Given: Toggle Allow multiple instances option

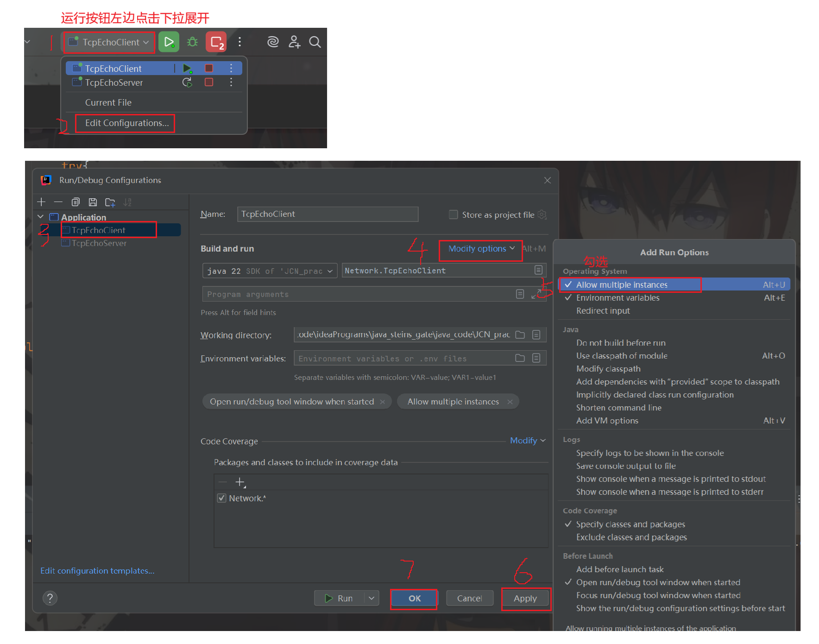Looking at the screenshot, I should [x=674, y=284].
